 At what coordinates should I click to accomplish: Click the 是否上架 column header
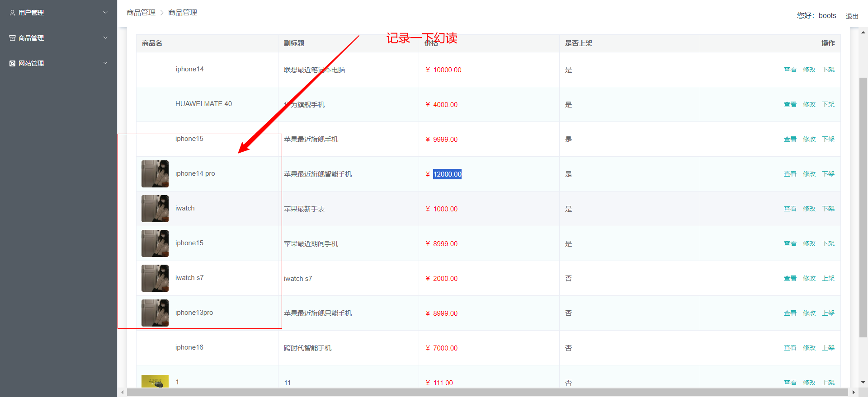click(578, 43)
